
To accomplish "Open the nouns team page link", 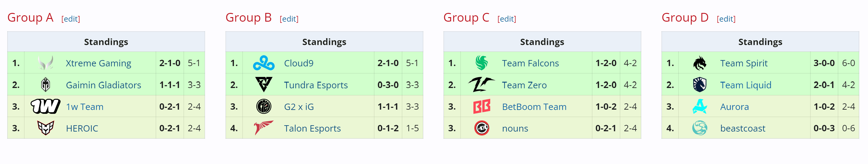I will 515,129.
